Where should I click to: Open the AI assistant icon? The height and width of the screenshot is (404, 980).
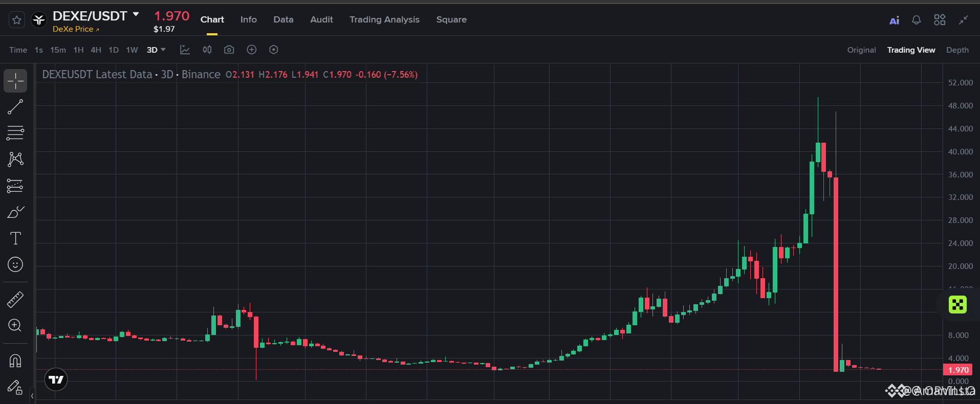894,20
